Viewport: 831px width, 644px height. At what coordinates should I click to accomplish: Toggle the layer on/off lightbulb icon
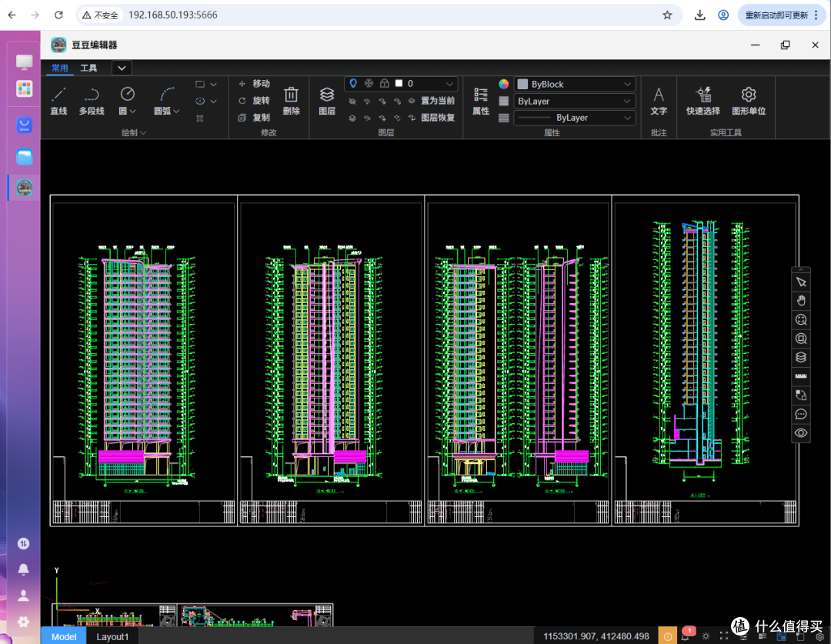click(x=353, y=83)
